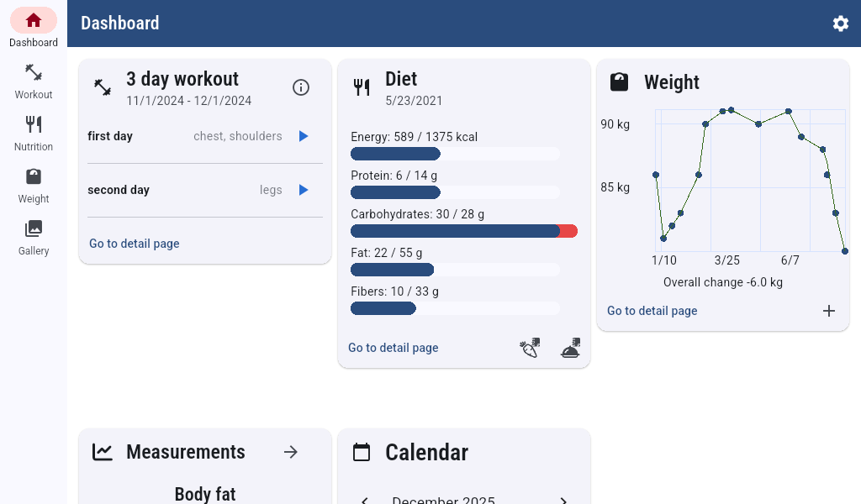Click the log meal dish icon
This screenshot has width=861, height=504.
571,348
